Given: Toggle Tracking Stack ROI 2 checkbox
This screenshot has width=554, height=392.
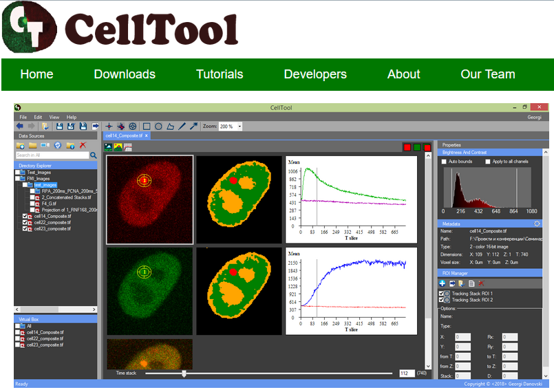Looking at the screenshot, I should [x=441, y=300].
